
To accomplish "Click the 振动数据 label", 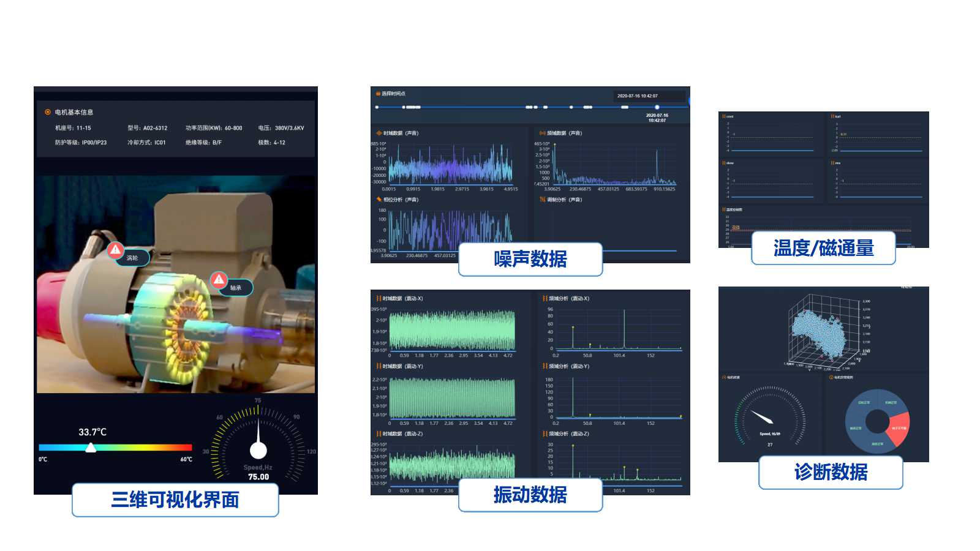I will click(530, 495).
